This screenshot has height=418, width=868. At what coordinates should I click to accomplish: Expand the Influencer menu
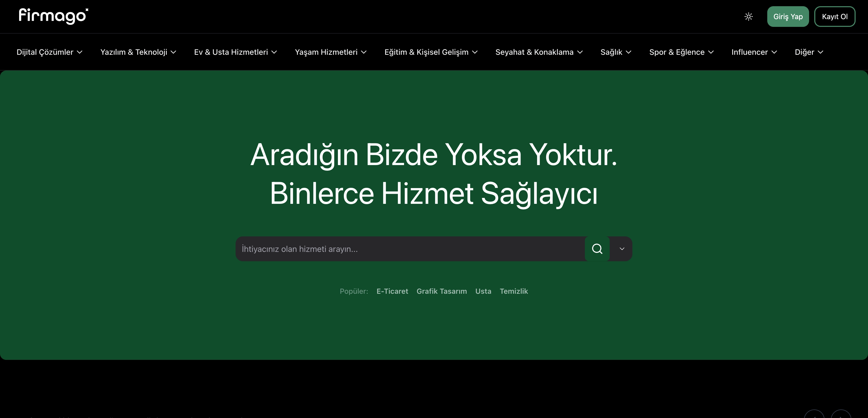click(x=754, y=52)
